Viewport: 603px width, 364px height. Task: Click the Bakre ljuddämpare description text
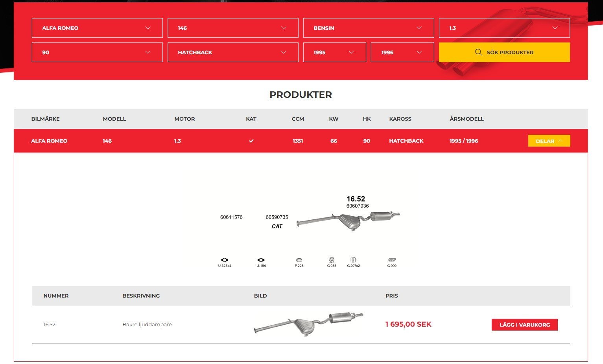click(x=147, y=324)
